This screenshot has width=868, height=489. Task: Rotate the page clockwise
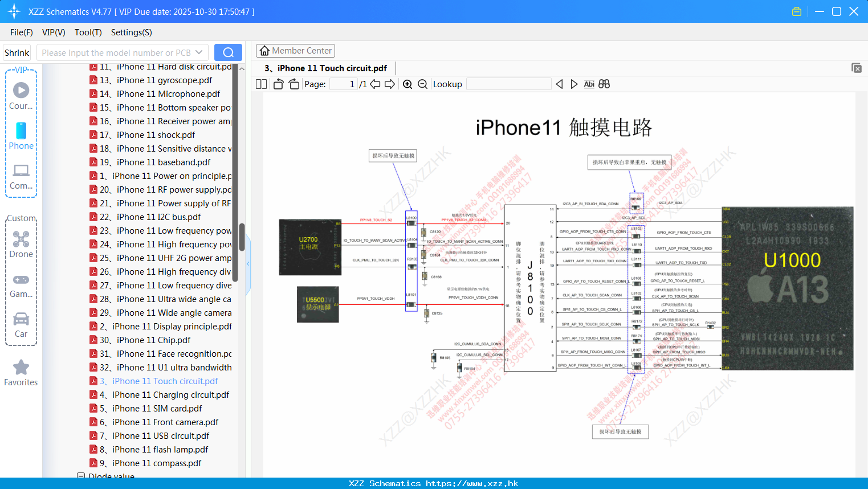pos(294,84)
